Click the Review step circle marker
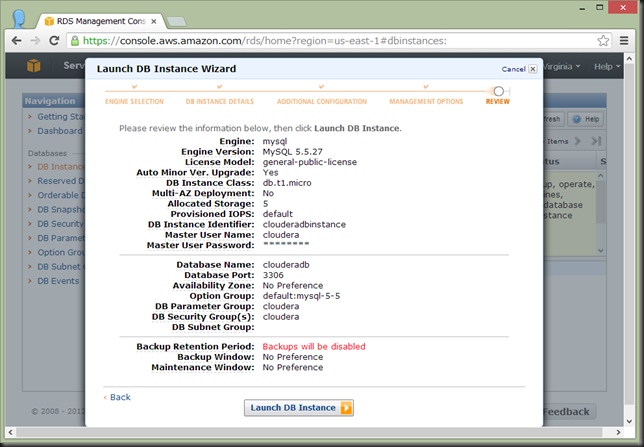The image size is (644, 447). click(499, 91)
